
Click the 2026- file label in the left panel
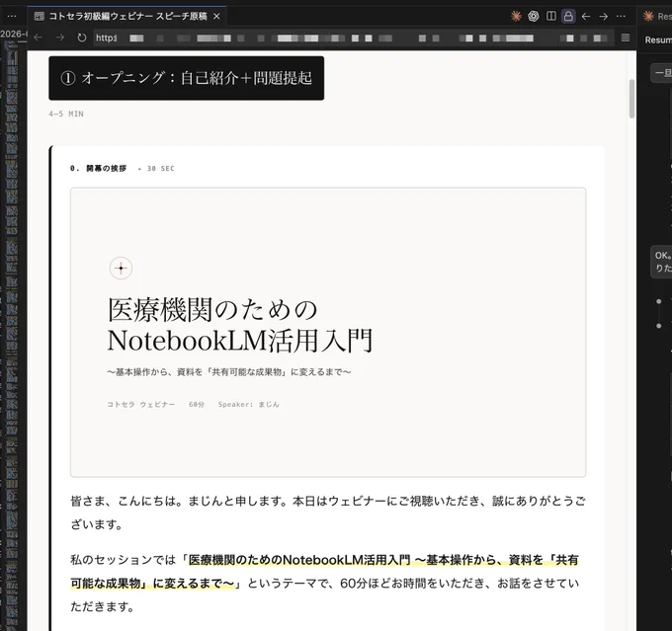point(14,34)
